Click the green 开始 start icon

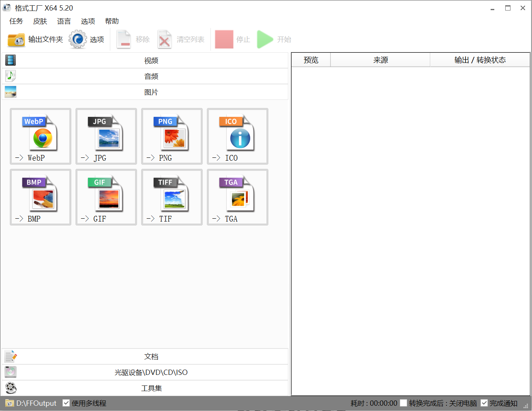click(x=265, y=39)
